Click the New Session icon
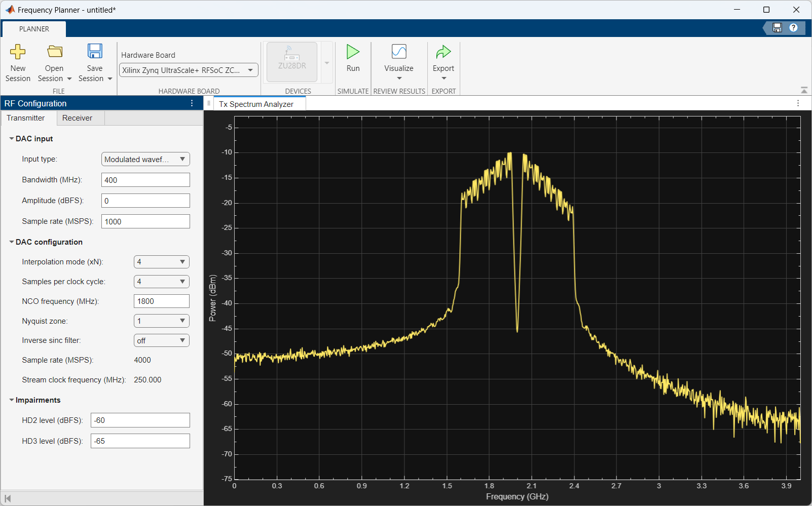Viewport: 812px width, 506px height. (18, 52)
